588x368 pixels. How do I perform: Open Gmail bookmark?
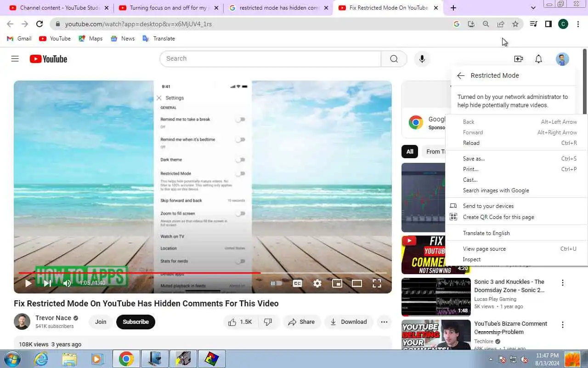tap(19, 39)
